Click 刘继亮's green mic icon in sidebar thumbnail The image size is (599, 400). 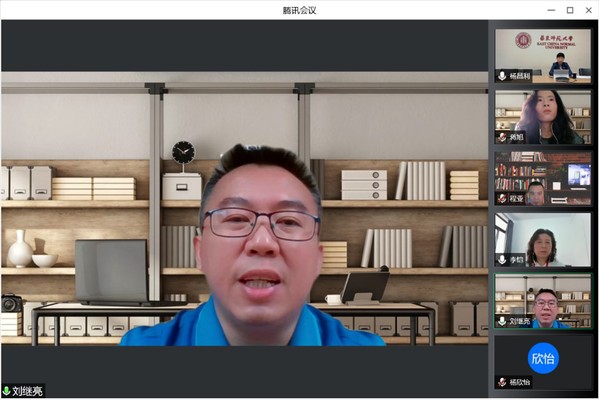(502, 321)
